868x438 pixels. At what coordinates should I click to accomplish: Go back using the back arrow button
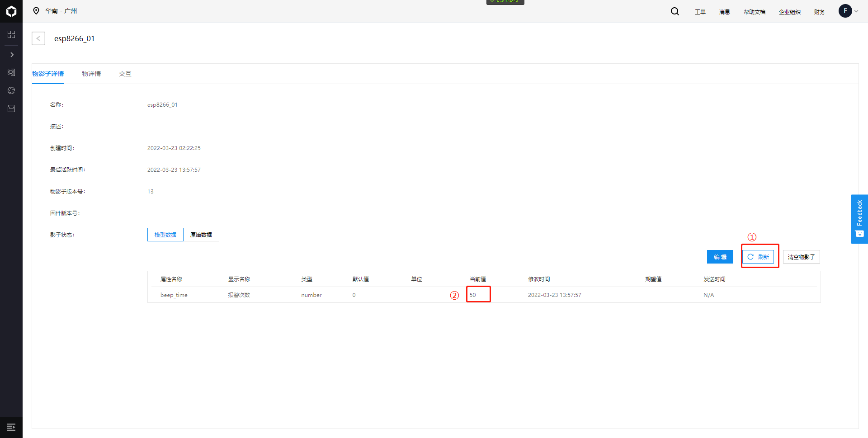point(38,38)
